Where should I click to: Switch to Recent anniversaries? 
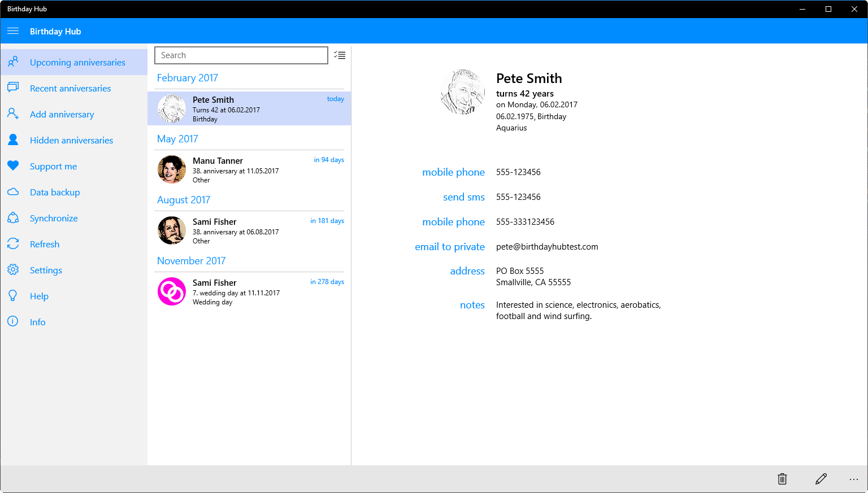pos(70,88)
